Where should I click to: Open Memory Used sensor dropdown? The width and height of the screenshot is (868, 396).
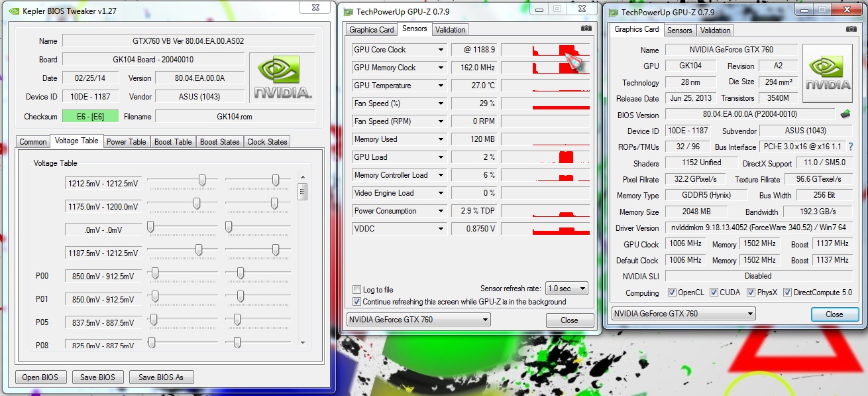point(441,139)
